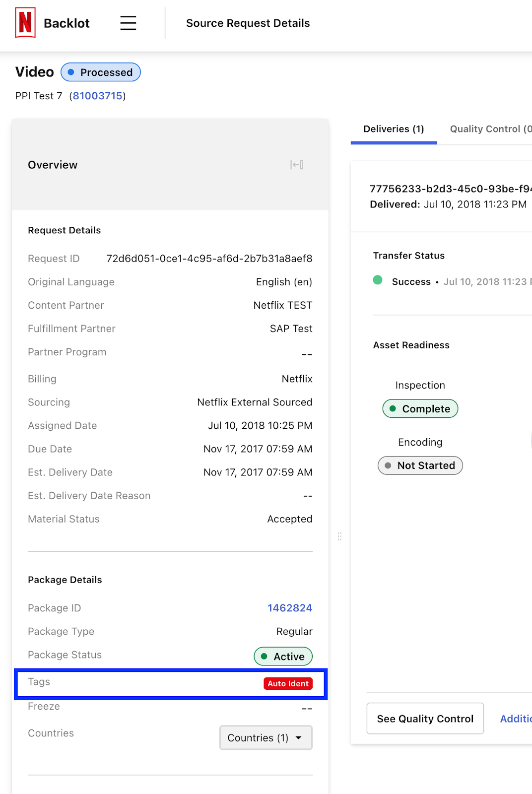This screenshot has width=532, height=794.
Task: Click the Delivered: Jul 10, 2018 11:23 PM line
Action: point(448,204)
